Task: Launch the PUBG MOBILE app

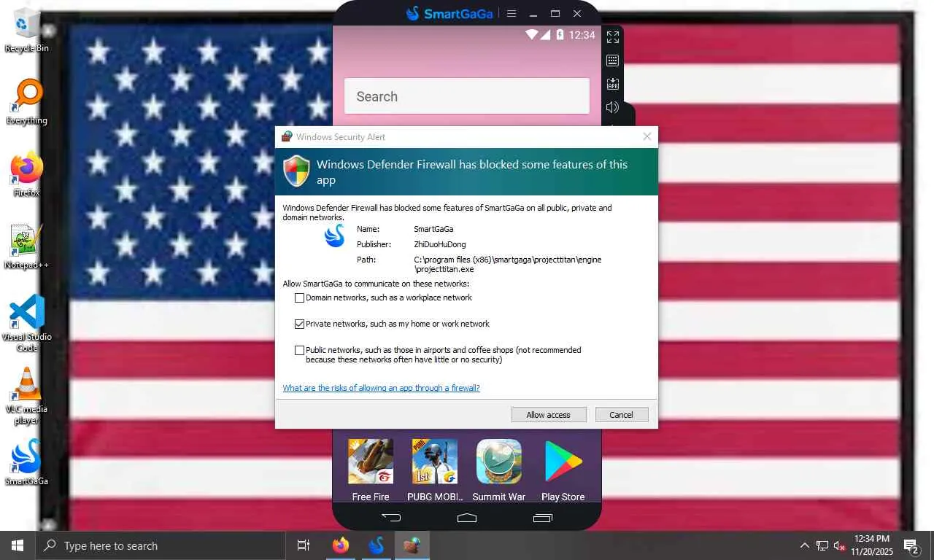Action: point(435,470)
